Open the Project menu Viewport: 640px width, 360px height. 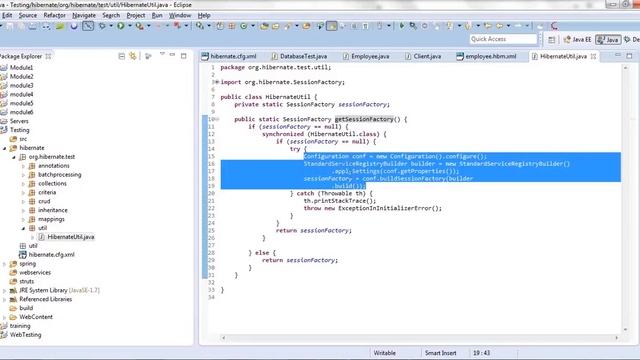pos(136,15)
